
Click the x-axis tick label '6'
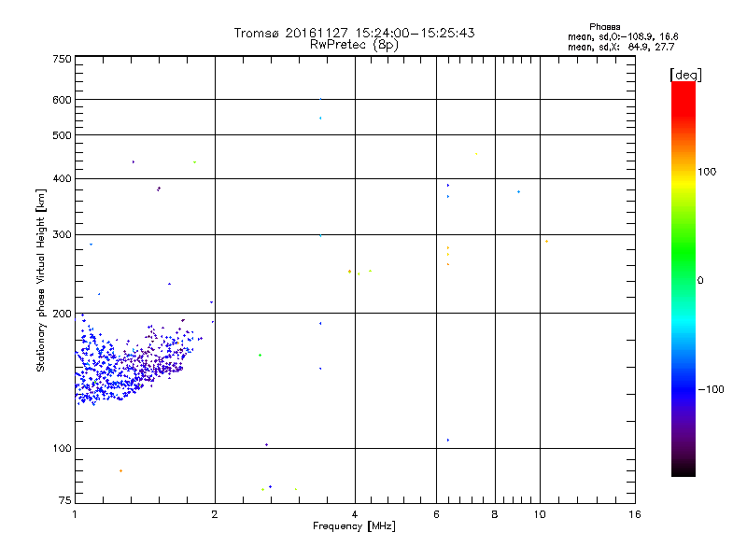pyautogui.click(x=436, y=514)
